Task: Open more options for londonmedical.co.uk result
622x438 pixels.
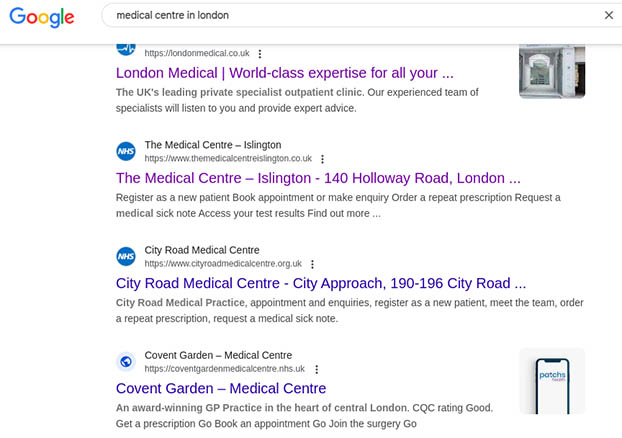Action: pos(260,54)
